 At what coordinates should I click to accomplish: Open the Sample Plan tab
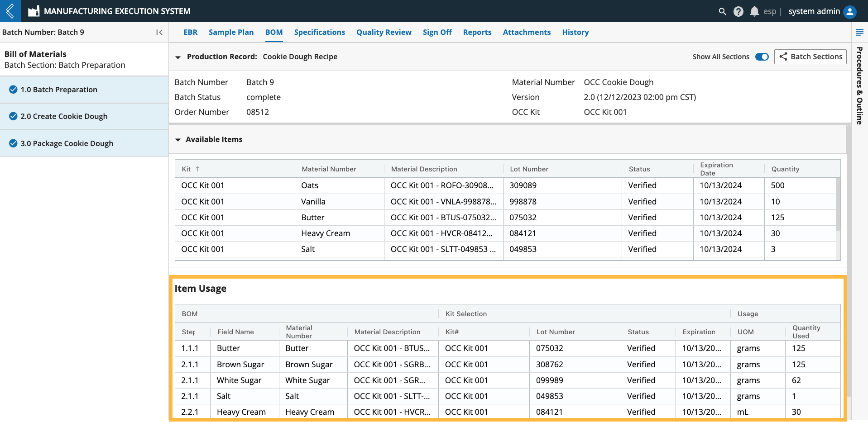[231, 32]
